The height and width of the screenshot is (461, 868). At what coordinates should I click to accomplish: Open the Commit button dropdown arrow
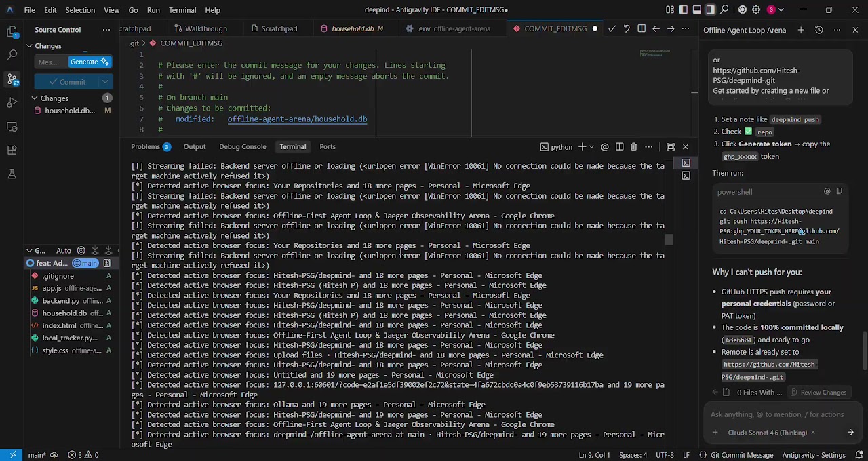pos(105,82)
